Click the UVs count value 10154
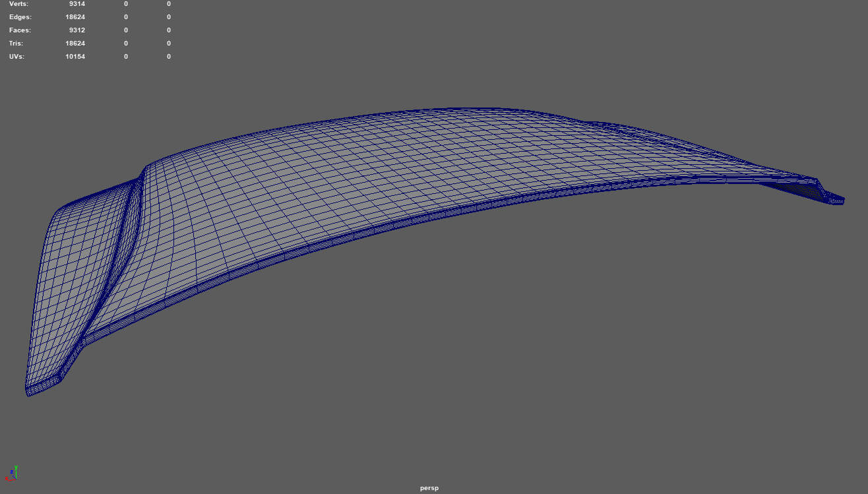Screen dimensions: 868x494 (x=75, y=57)
